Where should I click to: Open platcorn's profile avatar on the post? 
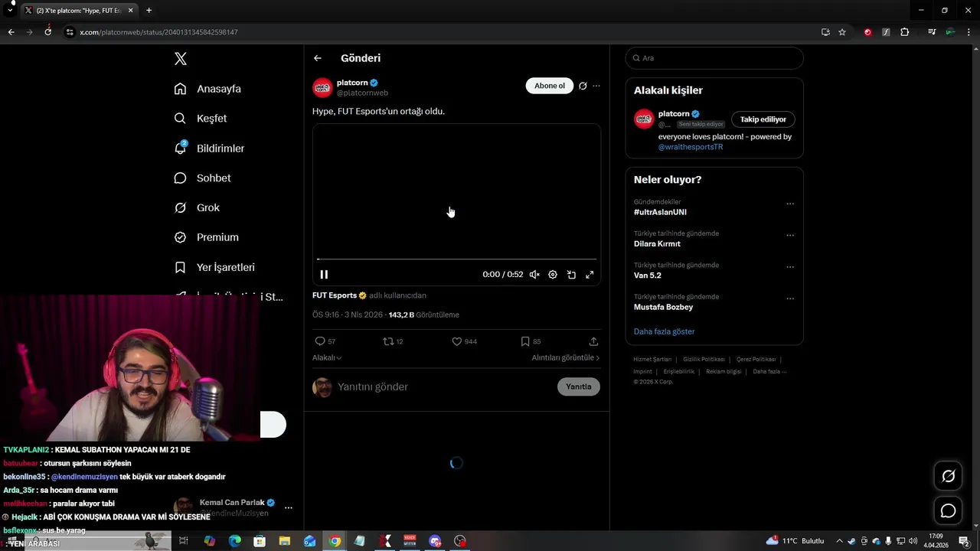(x=322, y=87)
